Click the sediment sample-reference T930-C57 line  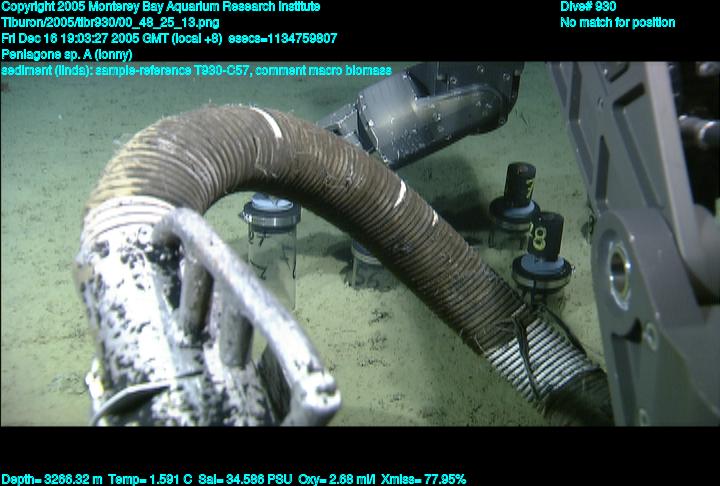tap(196, 70)
